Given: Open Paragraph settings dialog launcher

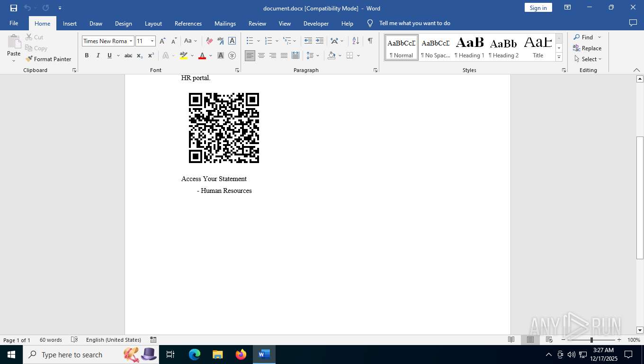Looking at the screenshot, I should pos(376,70).
